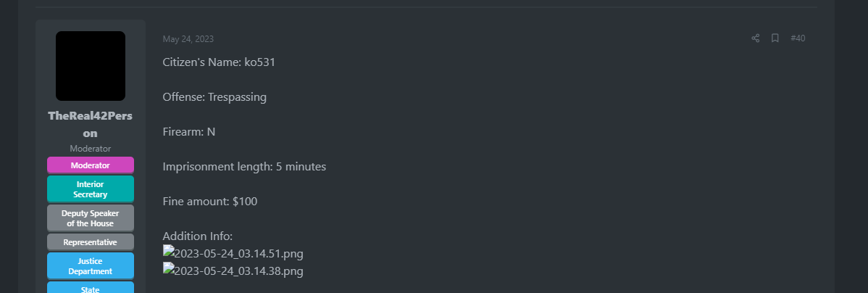Click the Citizen's Name: ko531 line
This screenshot has height=293, width=868.
tap(219, 62)
